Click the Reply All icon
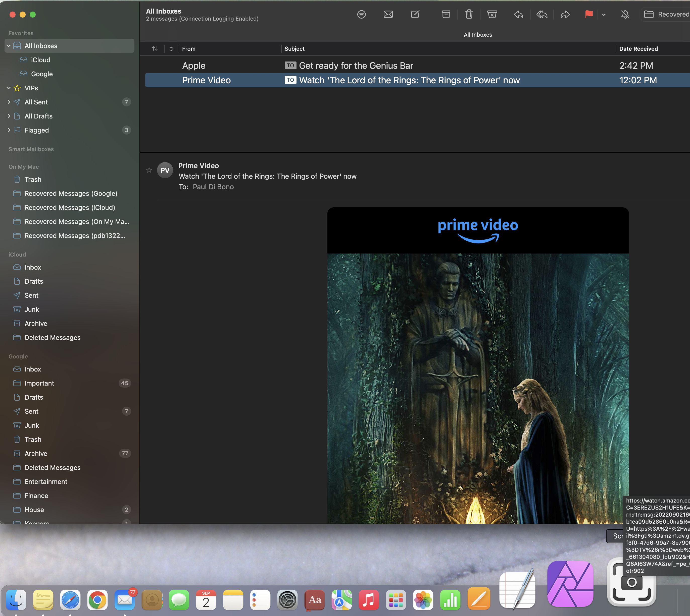The width and height of the screenshot is (690, 616). coord(542,14)
